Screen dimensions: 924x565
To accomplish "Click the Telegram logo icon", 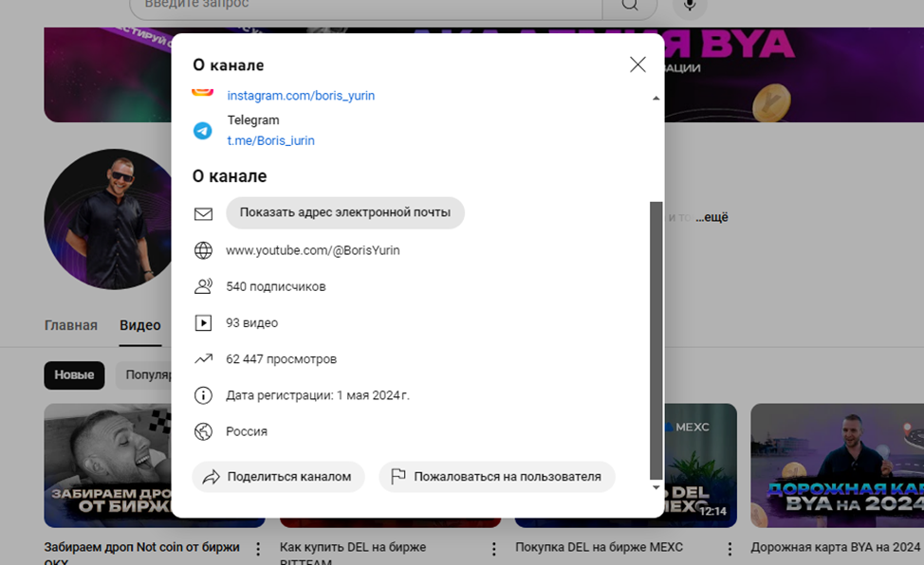I will click(x=203, y=130).
